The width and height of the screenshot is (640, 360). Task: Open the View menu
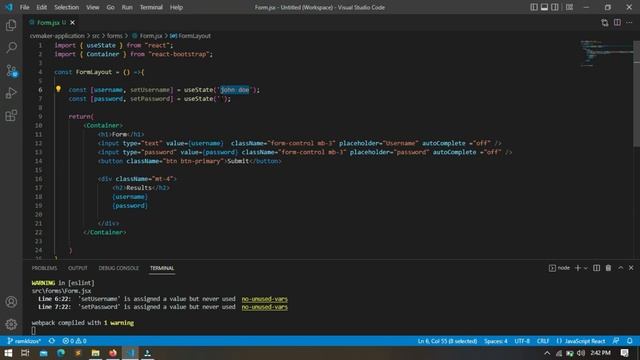click(x=93, y=7)
